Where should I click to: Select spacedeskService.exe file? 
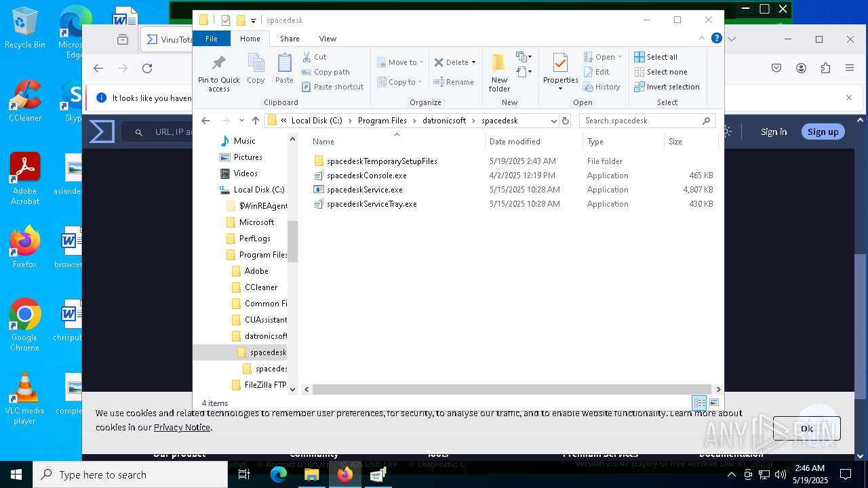pyautogui.click(x=365, y=190)
